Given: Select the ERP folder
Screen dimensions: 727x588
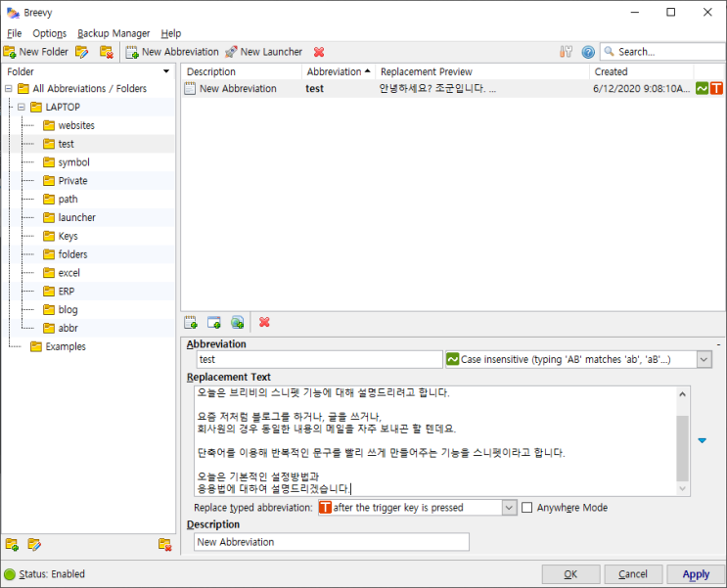Looking at the screenshot, I should [67, 292].
